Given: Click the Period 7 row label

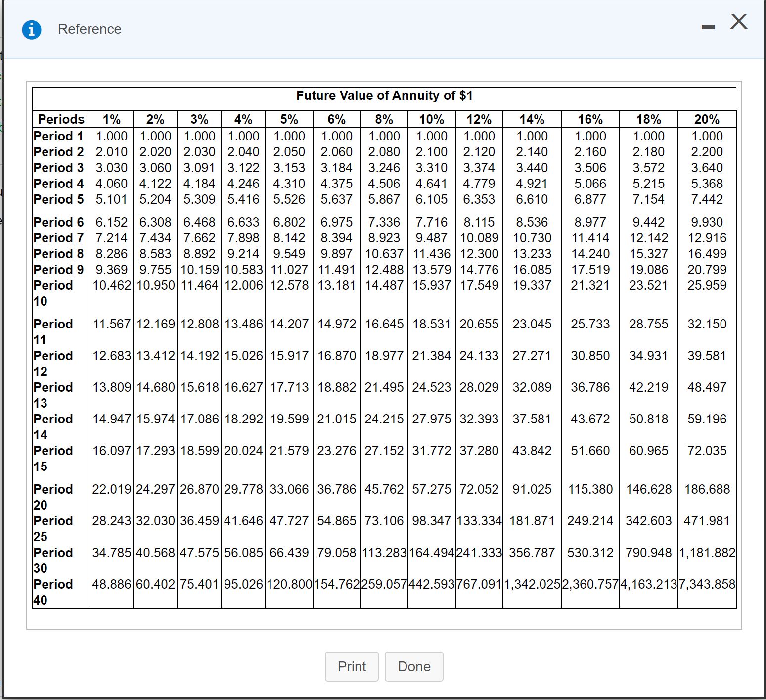Looking at the screenshot, I should coord(59,238).
